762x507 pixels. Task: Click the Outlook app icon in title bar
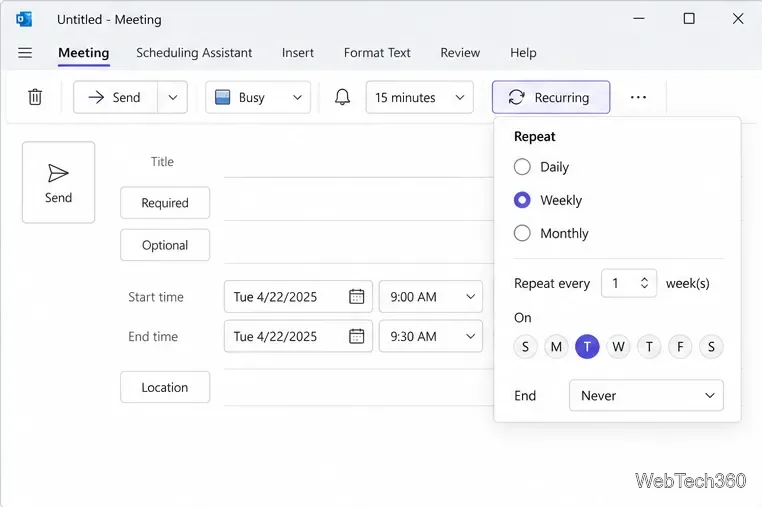(24, 19)
